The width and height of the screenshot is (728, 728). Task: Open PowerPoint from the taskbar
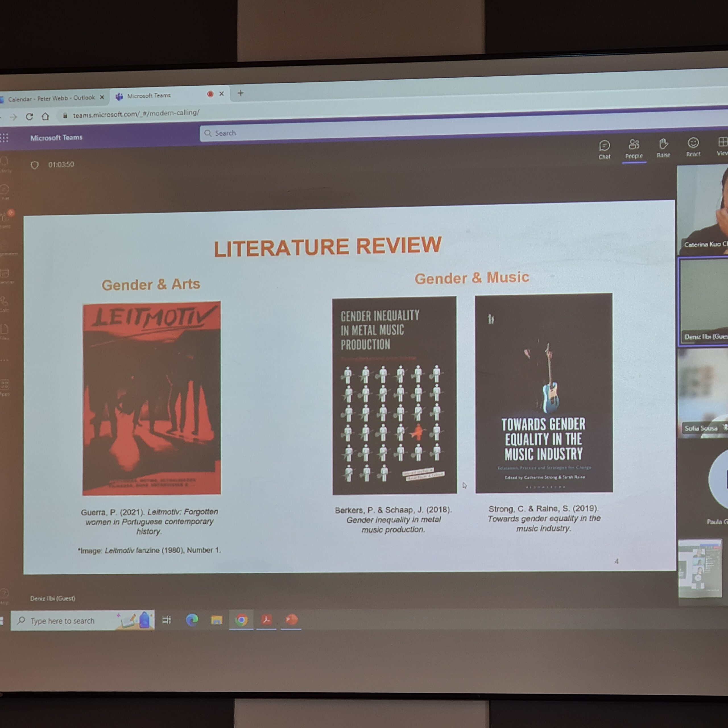tap(291, 619)
